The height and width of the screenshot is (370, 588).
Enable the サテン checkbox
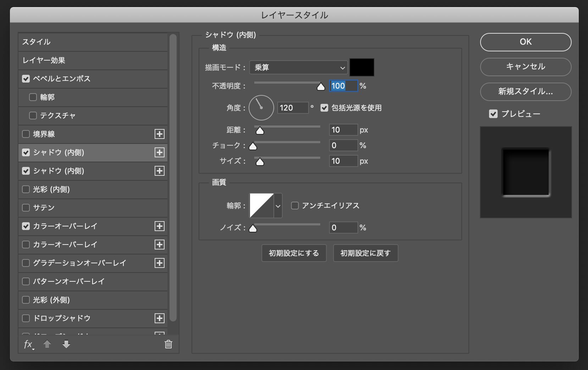point(26,208)
